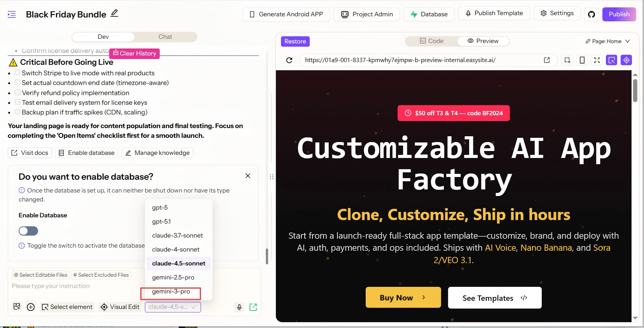Click Select Editable Files

pyautogui.click(x=41, y=275)
